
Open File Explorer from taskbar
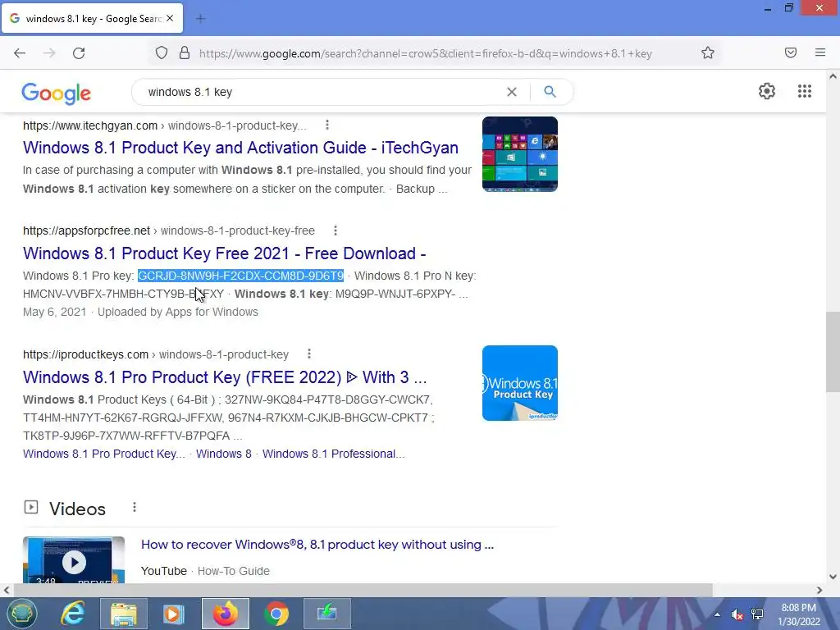pyautogui.click(x=124, y=614)
